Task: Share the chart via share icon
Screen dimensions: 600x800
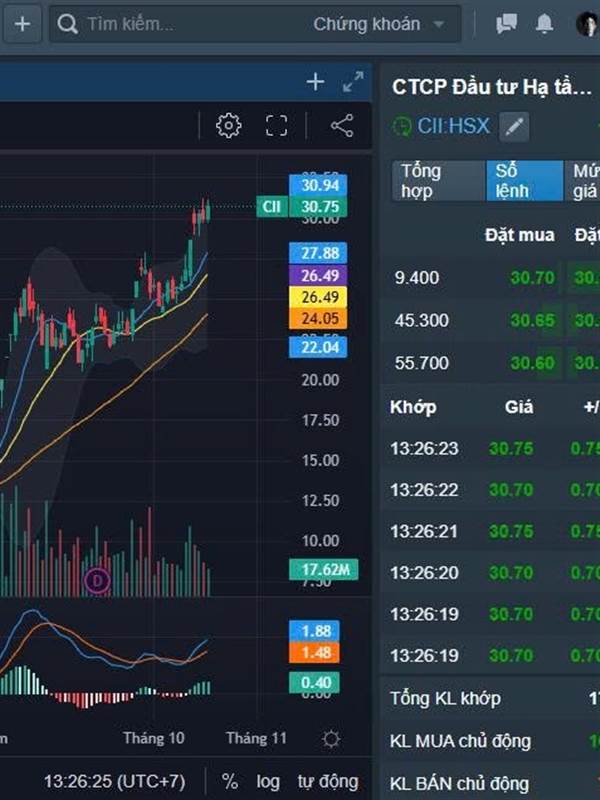Action: click(342, 126)
